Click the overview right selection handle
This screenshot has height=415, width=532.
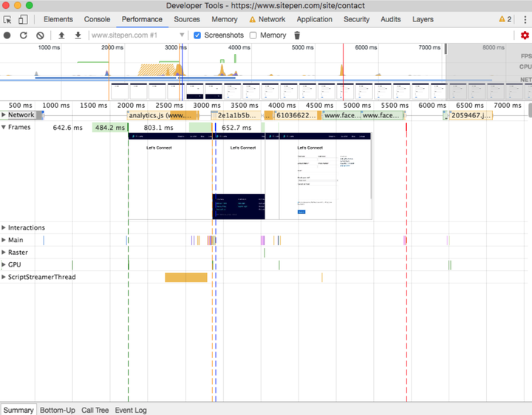[x=446, y=49]
